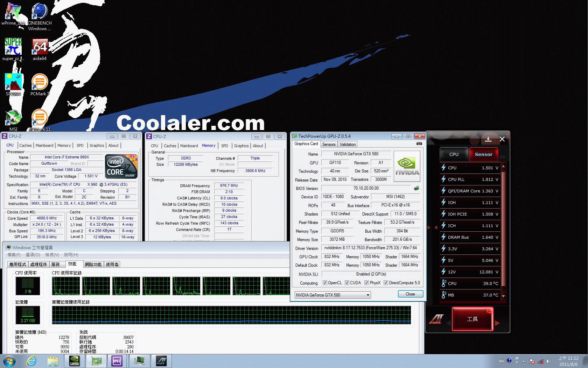Click sensor list scrollbar down arrow

[x=503, y=296]
